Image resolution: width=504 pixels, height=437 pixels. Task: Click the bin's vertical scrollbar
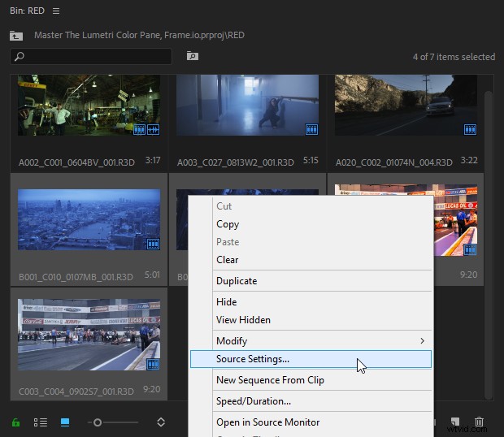coord(489,245)
